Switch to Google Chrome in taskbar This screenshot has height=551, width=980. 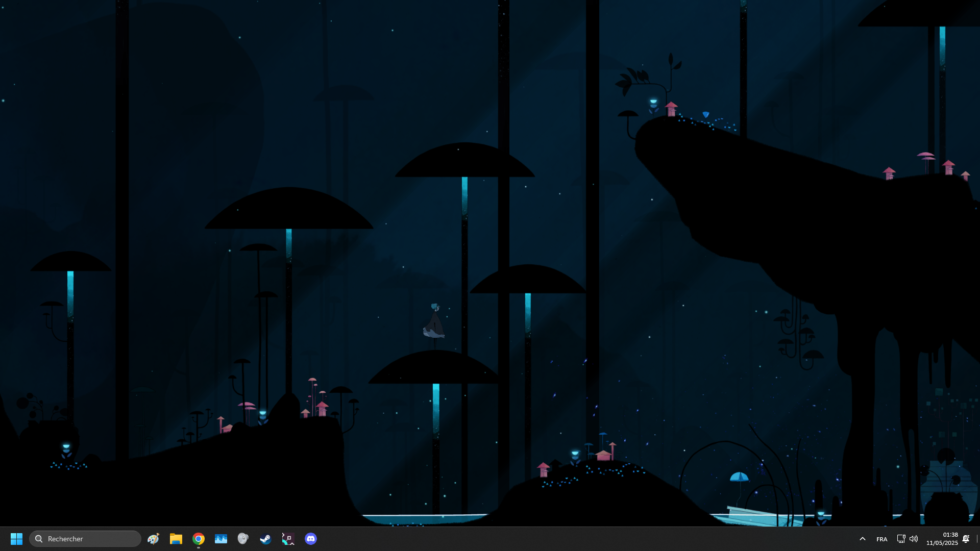point(199,539)
